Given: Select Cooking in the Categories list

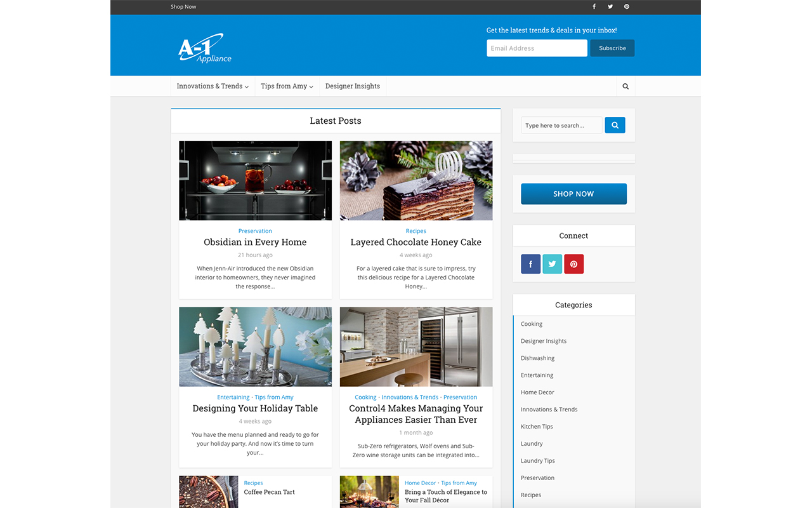Looking at the screenshot, I should pos(532,324).
